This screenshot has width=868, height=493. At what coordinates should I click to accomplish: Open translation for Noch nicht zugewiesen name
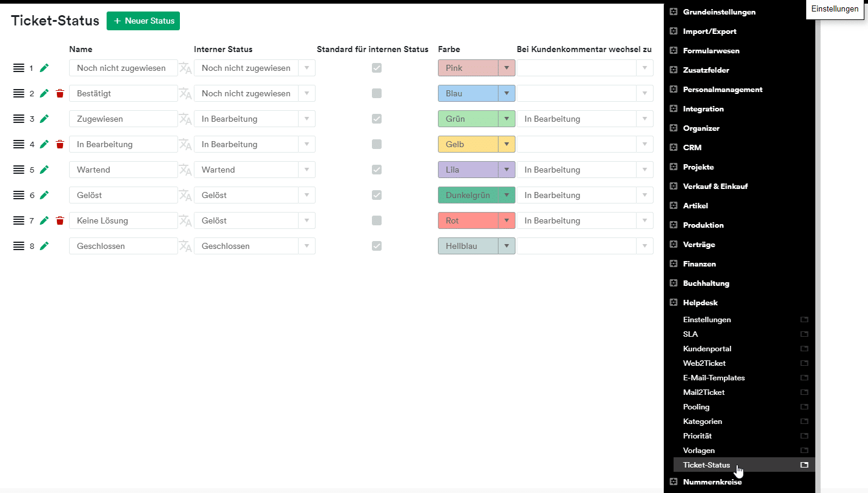(185, 68)
